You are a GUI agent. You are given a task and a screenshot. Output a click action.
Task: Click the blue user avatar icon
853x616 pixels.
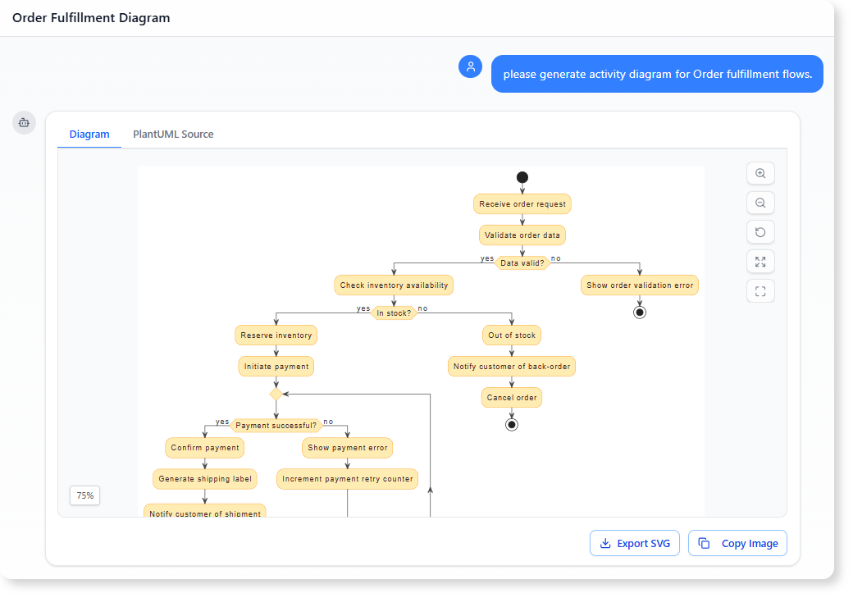[x=470, y=66]
